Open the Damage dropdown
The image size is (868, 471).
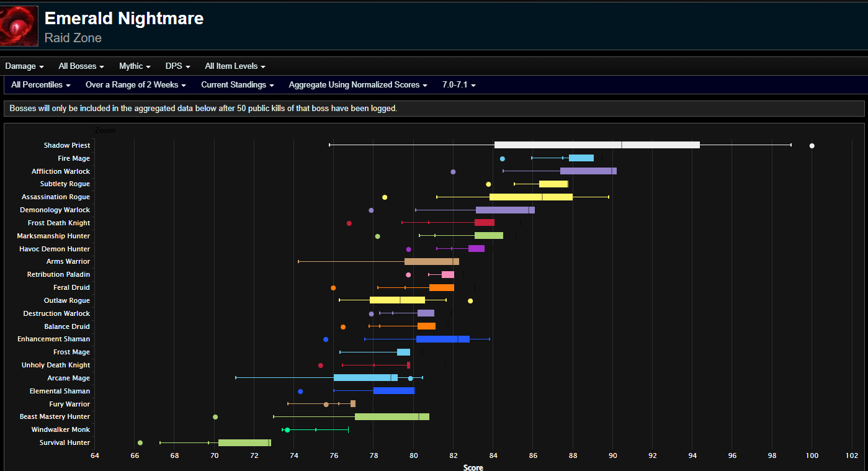pyautogui.click(x=24, y=66)
